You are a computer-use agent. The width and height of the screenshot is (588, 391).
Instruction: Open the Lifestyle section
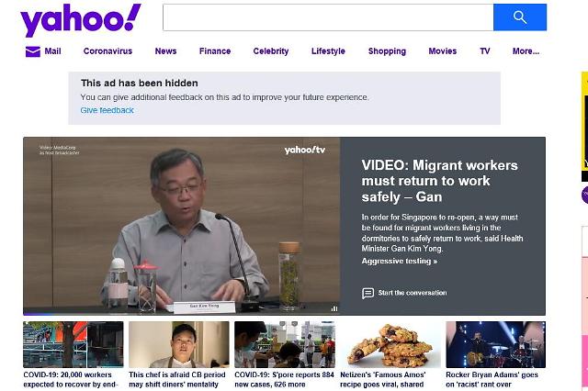tap(328, 50)
